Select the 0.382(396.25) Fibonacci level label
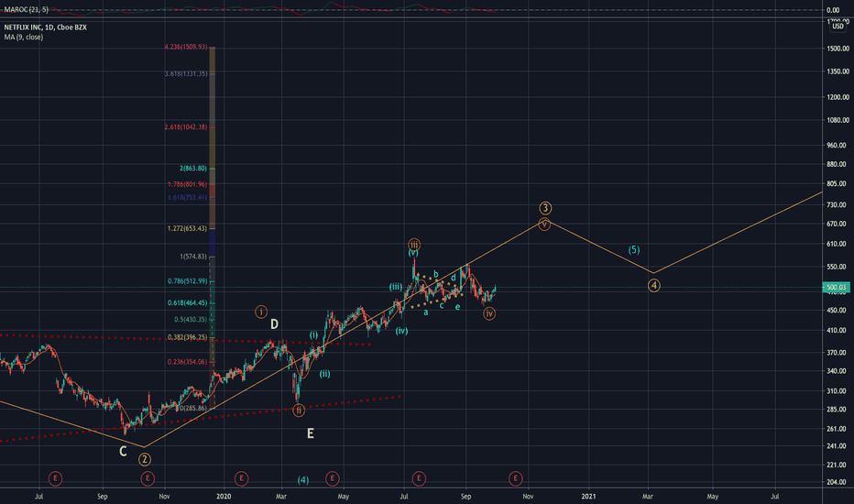The image size is (854, 504). [187, 337]
